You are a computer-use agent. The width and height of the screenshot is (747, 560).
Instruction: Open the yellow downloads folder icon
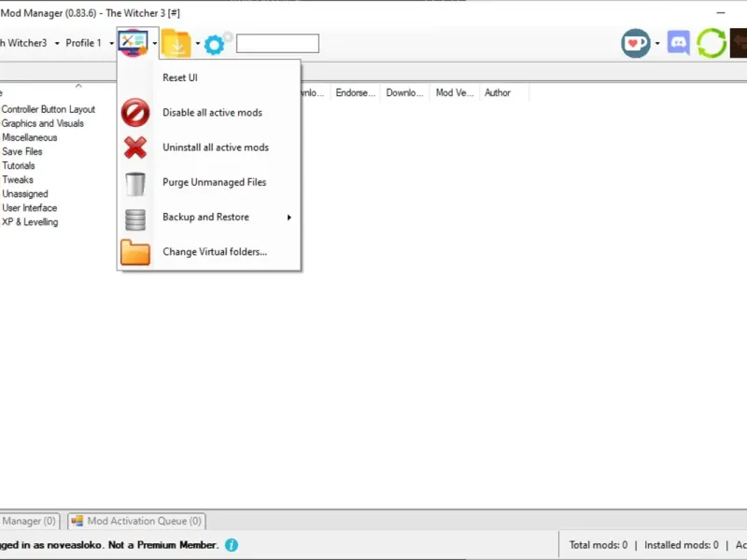[176, 43]
